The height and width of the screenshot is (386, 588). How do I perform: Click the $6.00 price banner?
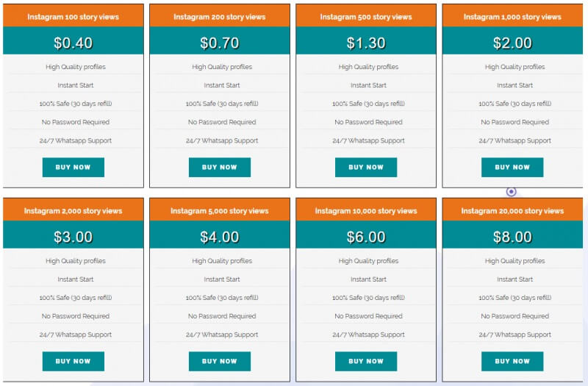click(x=366, y=235)
